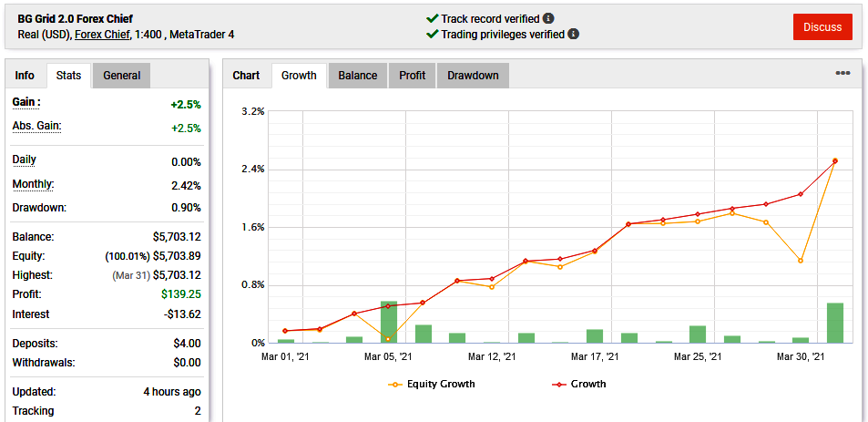Click the 2.4% y-axis label
The width and height of the screenshot is (868, 422).
[253, 169]
